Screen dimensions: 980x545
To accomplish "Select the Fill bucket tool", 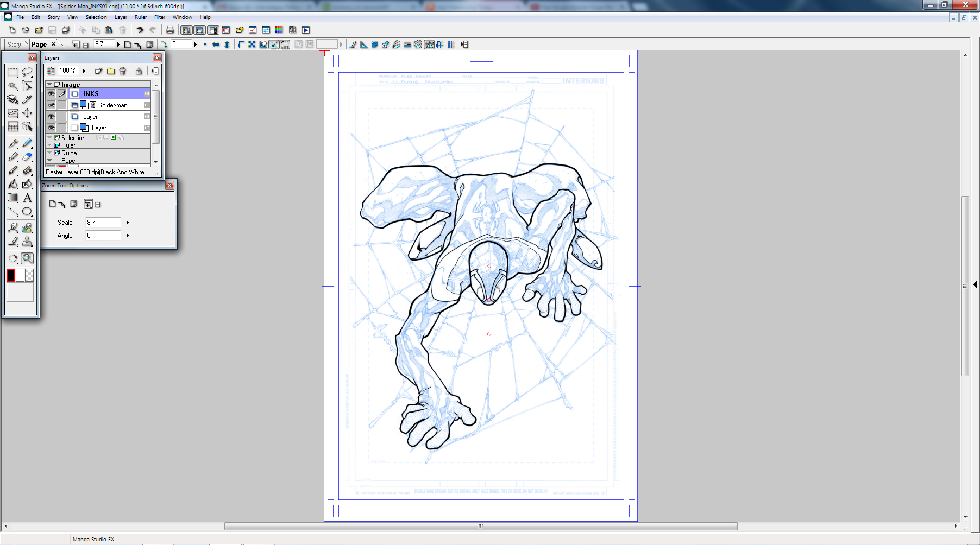I will [x=13, y=185].
